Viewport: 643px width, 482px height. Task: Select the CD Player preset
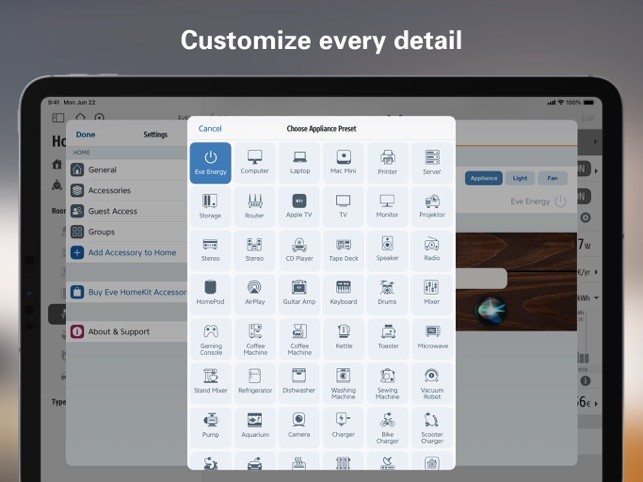(299, 250)
